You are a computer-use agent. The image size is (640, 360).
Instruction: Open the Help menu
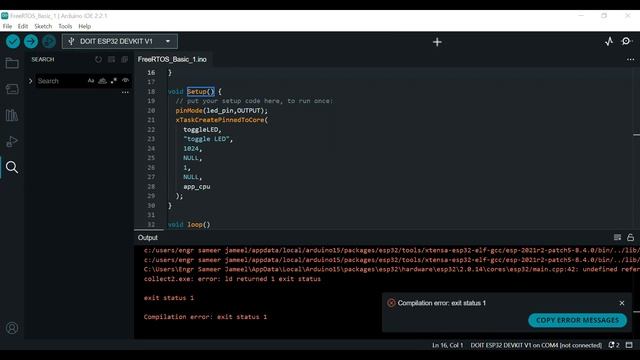(84, 26)
